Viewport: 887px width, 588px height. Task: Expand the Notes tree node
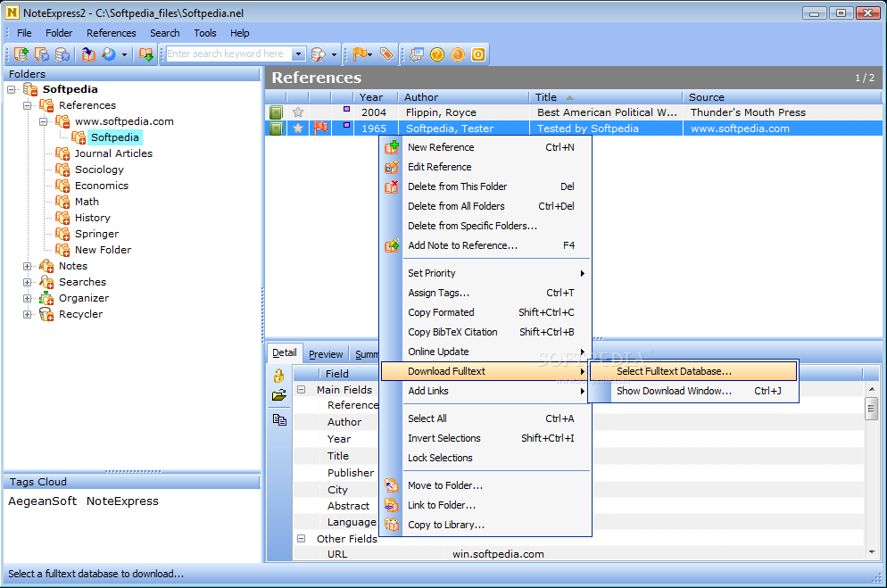[x=27, y=266]
